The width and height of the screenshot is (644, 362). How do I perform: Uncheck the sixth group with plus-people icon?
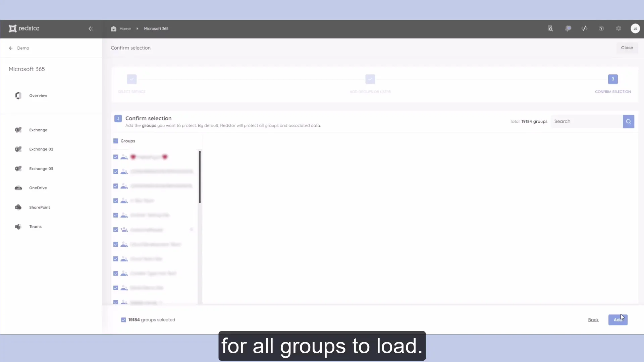pyautogui.click(x=116, y=230)
